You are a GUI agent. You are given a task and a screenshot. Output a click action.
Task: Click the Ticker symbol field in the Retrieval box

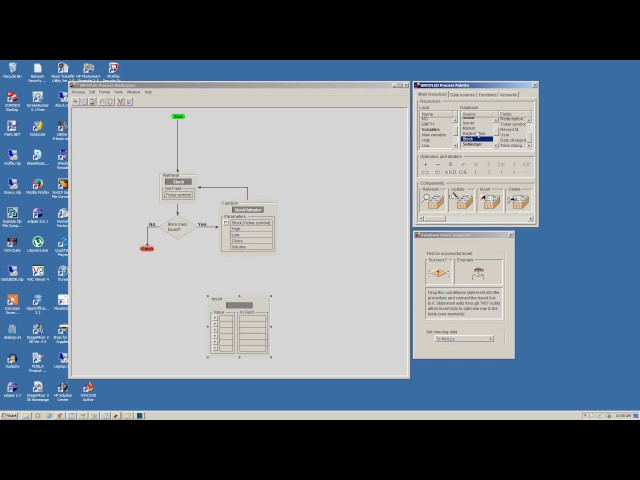(178, 195)
